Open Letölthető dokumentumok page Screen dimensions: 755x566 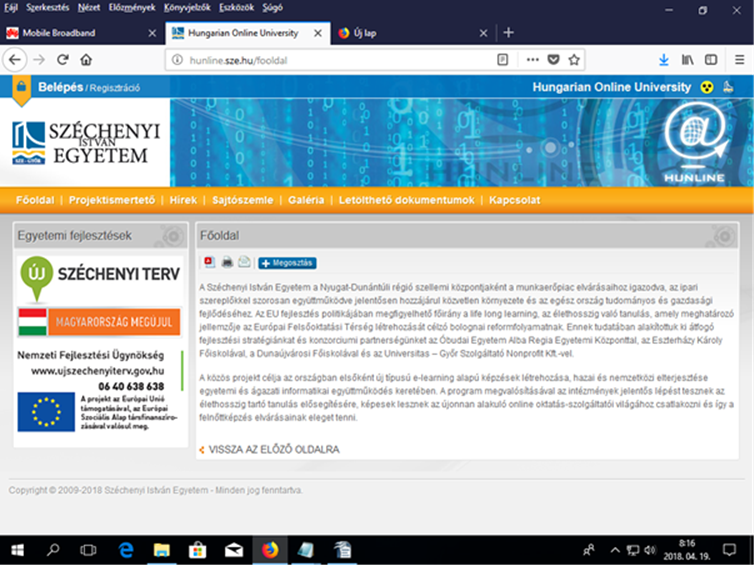pyautogui.click(x=406, y=200)
